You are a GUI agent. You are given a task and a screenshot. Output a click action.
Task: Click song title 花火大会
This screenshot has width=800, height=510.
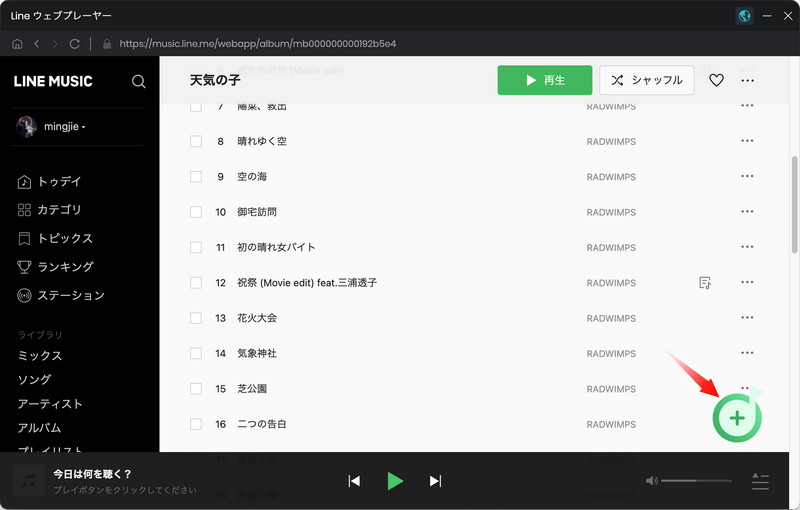click(x=257, y=318)
